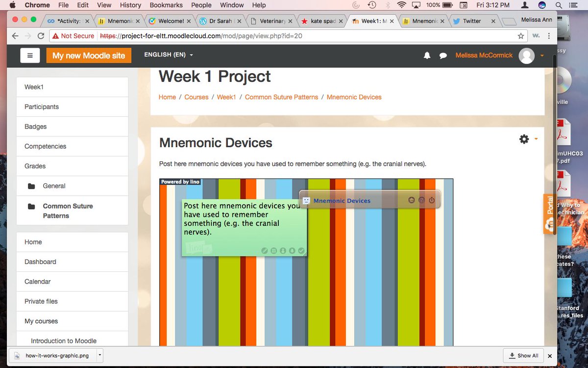Image resolution: width=588 pixels, height=368 pixels.
Task: Open the ENGLISH (EN) language dropdown
Action: [x=168, y=55]
